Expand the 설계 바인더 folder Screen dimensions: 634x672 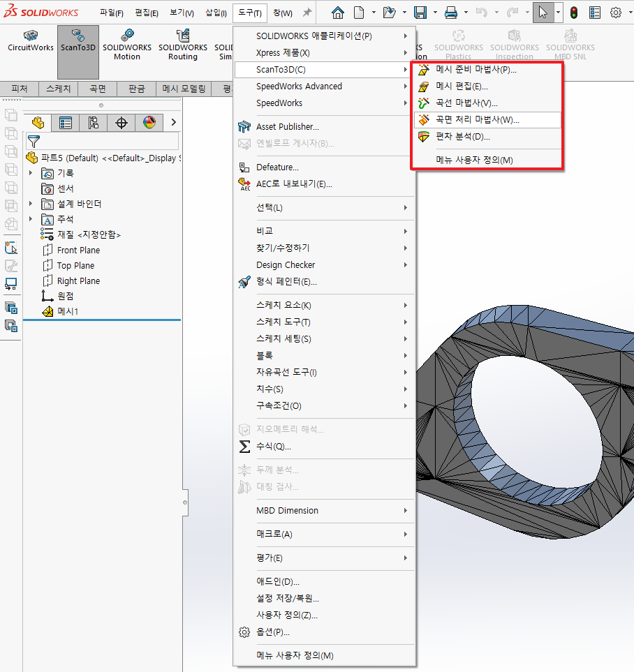[31, 204]
